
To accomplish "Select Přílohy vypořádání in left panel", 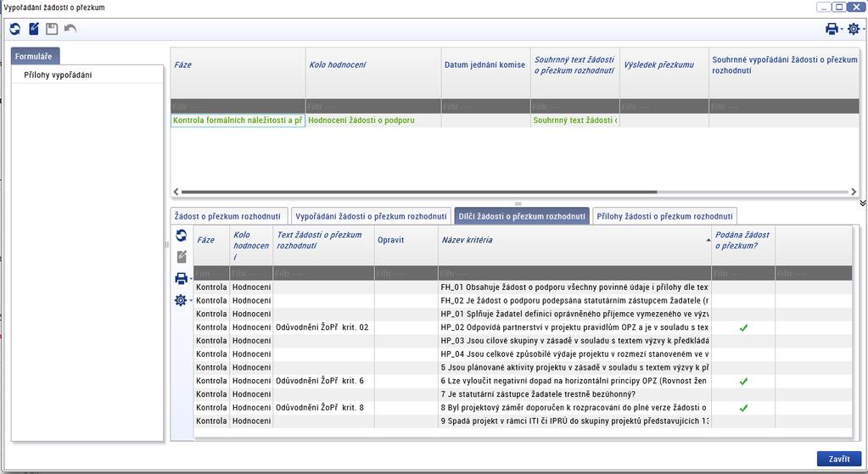I will click(59, 75).
